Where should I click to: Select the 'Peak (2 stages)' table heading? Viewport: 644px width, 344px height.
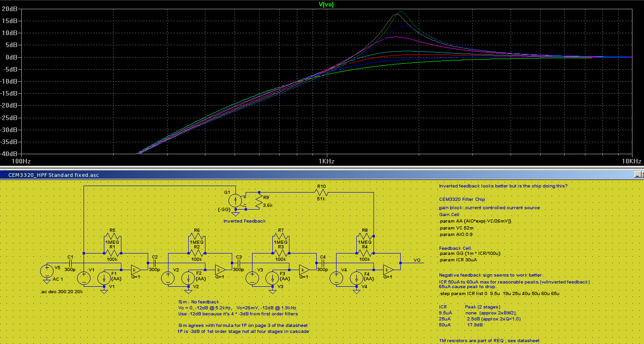[x=482, y=307]
